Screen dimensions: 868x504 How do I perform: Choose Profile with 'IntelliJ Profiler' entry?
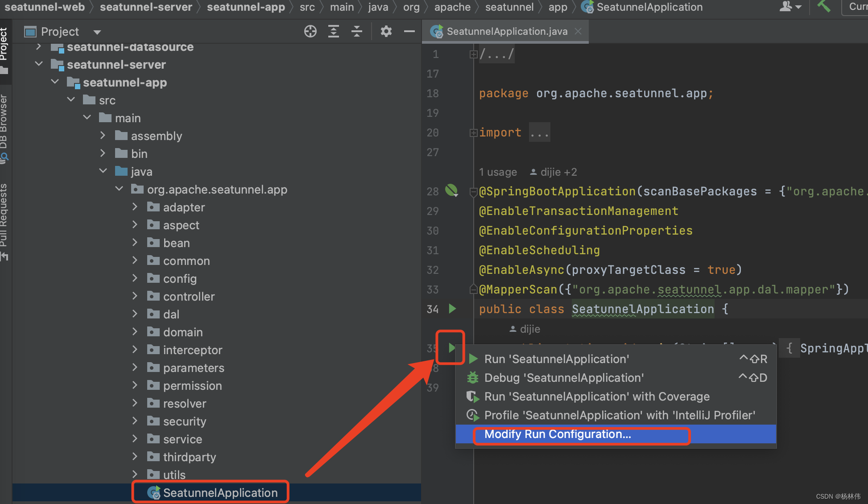(616, 415)
